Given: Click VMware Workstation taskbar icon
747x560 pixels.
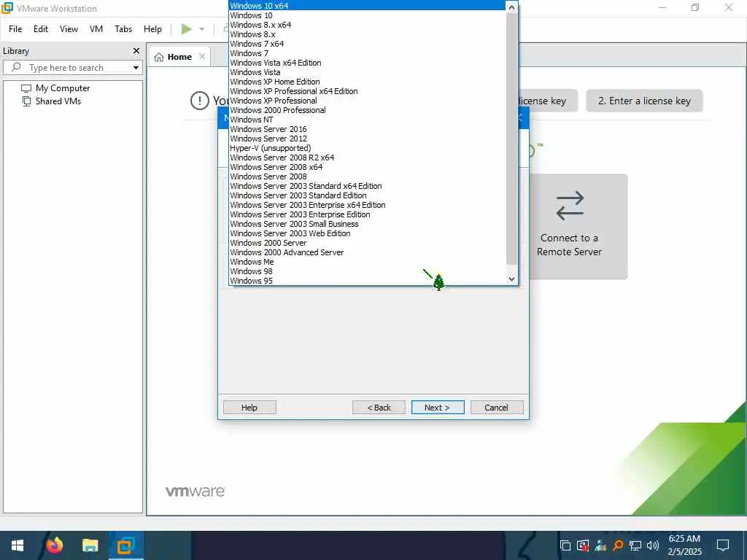Looking at the screenshot, I should 125,545.
